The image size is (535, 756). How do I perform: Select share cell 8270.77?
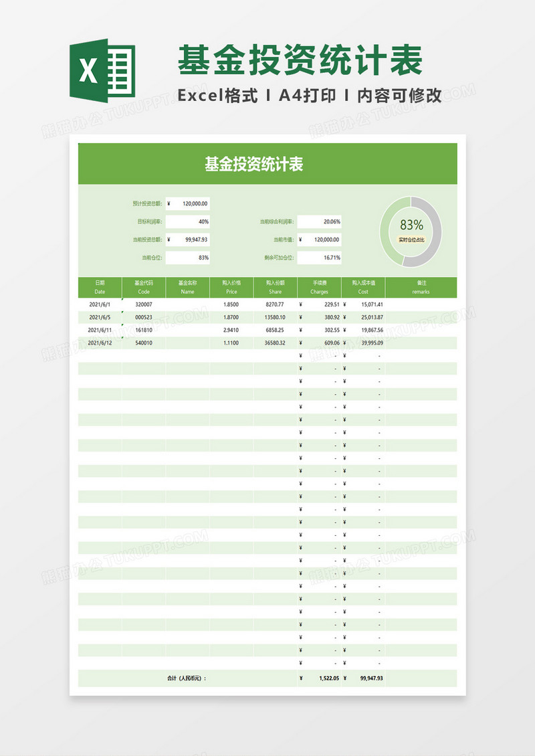(x=276, y=304)
